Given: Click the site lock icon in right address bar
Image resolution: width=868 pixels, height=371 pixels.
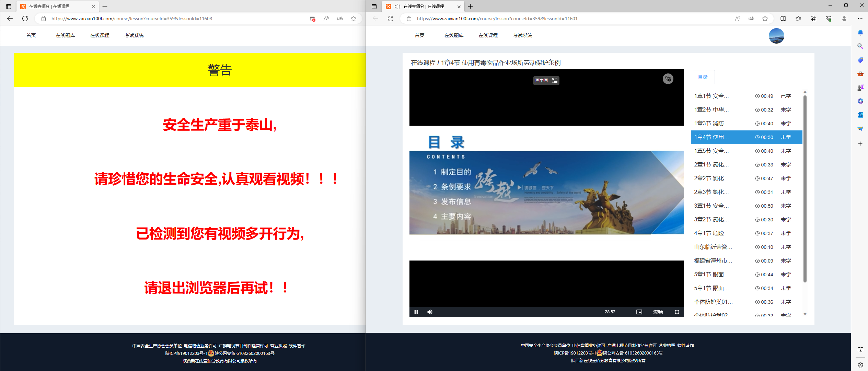Looking at the screenshot, I should (409, 19).
